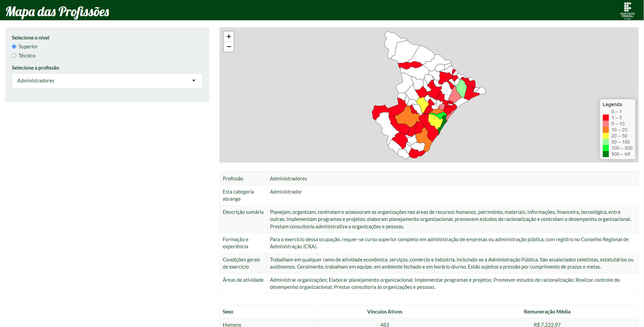
Task: Click the light green municipality on map
Action: pyautogui.click(x=461, y=88)
